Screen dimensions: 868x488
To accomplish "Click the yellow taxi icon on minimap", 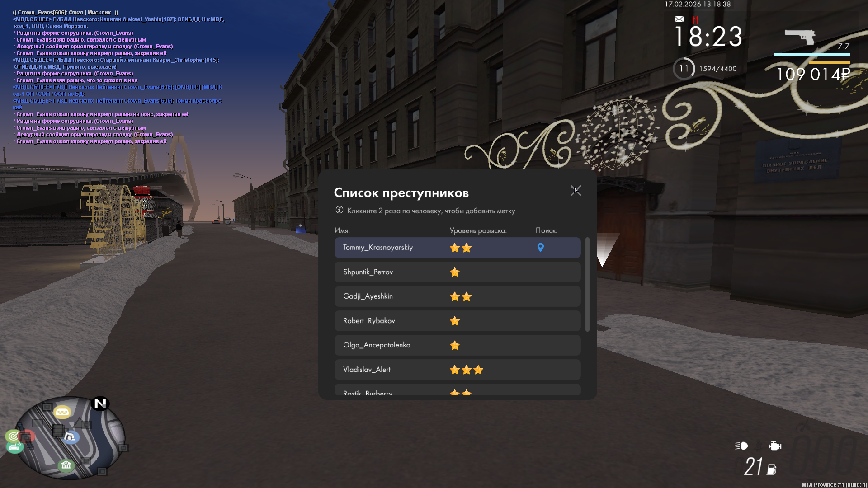I will click(x=62, y=412).
